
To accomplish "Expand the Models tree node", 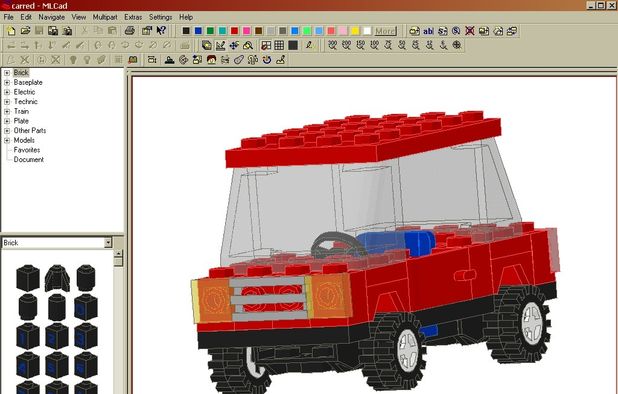I will [x=7, y=140].
